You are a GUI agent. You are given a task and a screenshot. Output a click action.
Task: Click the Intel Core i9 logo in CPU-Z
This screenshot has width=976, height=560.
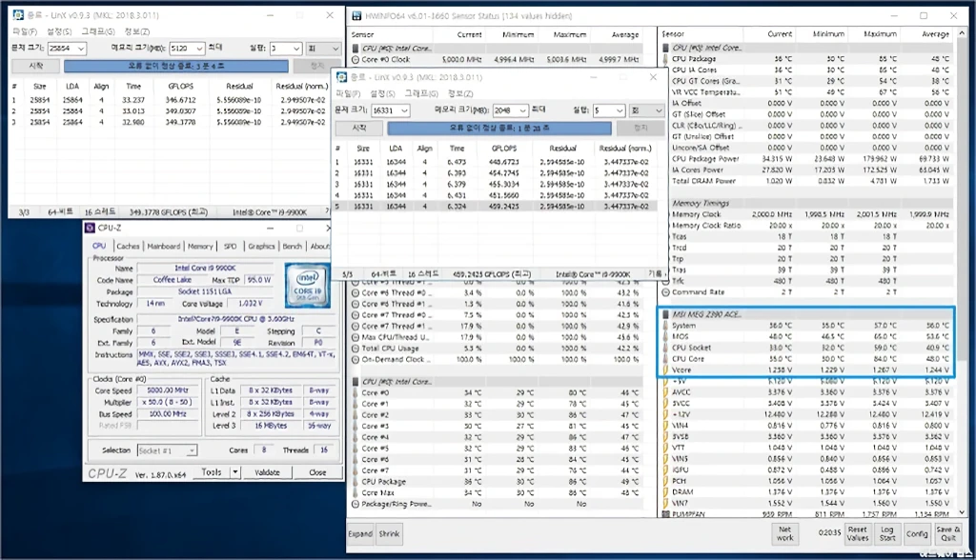pyautogui.click(x=307, y=286)
